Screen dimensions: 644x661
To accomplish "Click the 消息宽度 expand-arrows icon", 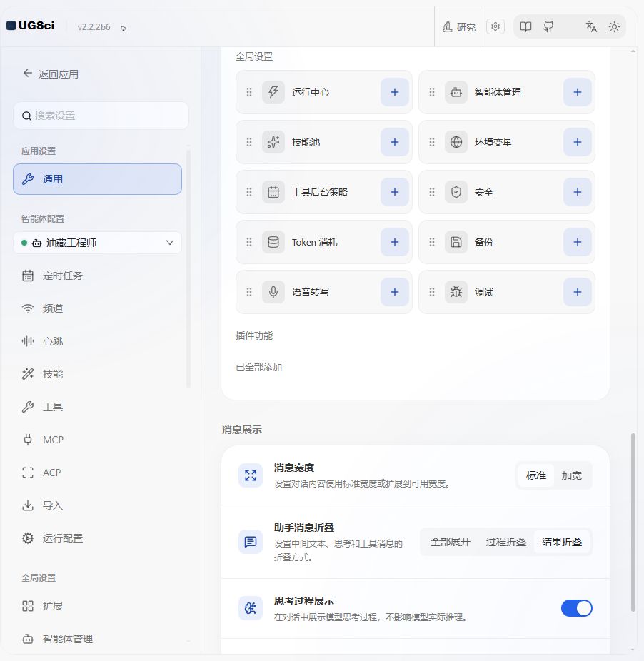I will (251, 475).
